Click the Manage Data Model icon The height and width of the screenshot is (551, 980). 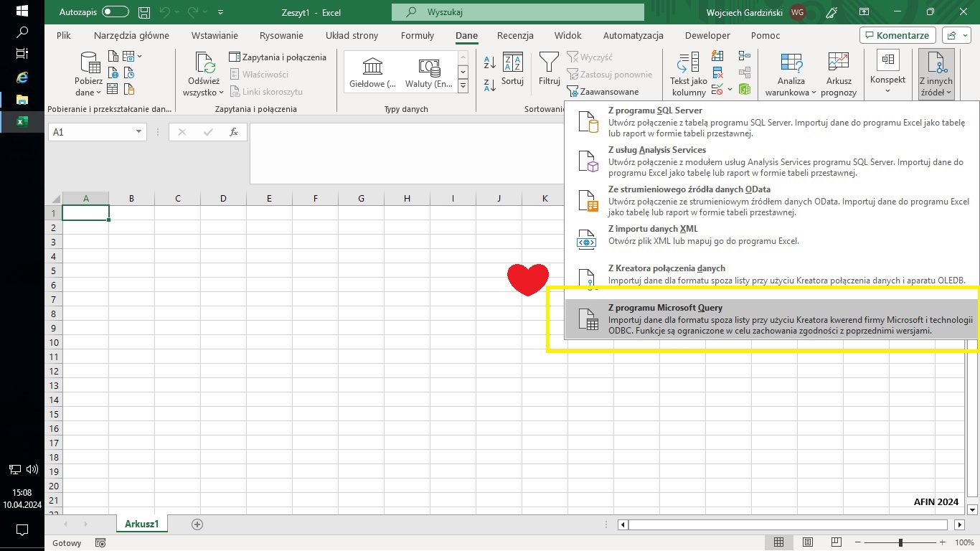point(745,89)
